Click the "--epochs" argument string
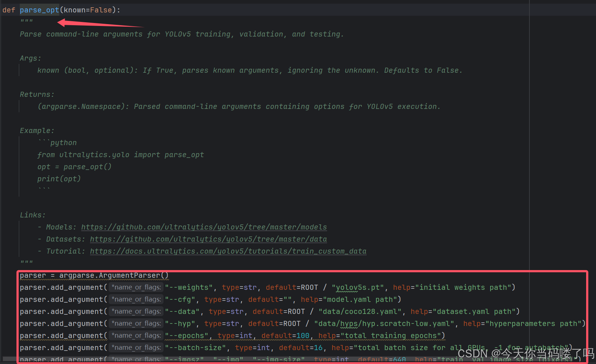Screen dimensions: 596x364 tap(187, 335)
